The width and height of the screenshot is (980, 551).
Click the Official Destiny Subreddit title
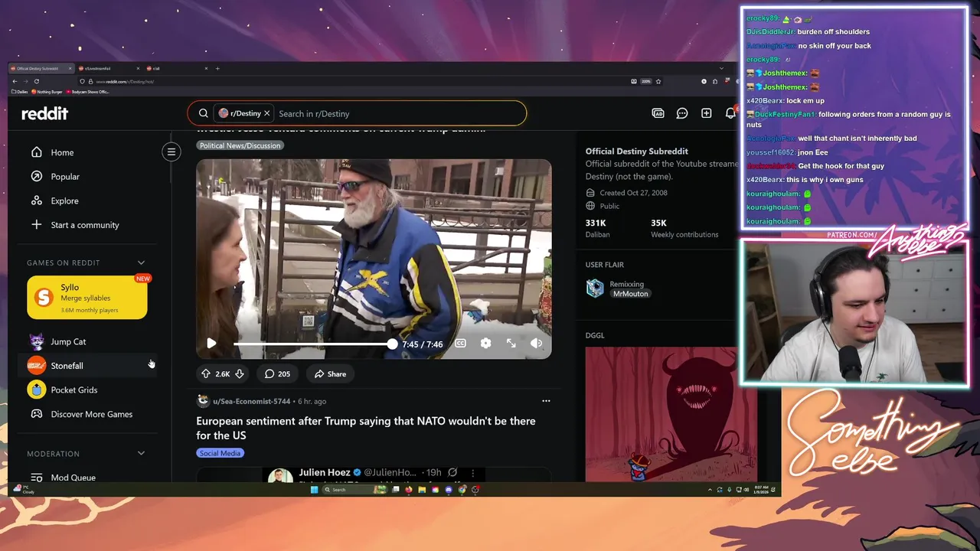636,152
